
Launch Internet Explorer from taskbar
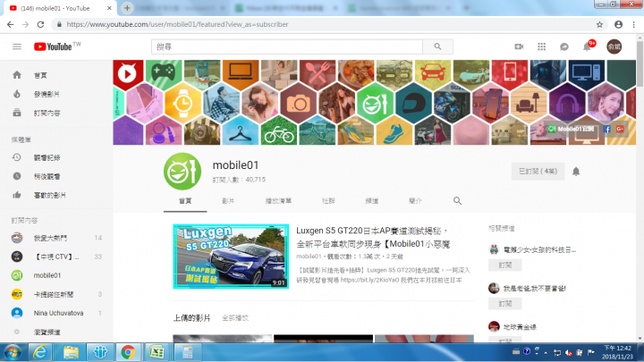[39, 352]
